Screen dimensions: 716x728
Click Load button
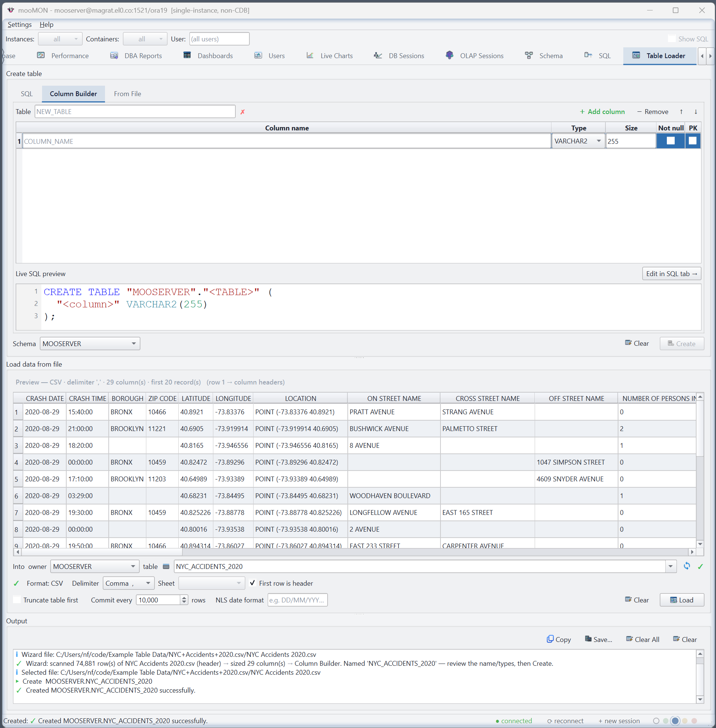click(681, 600)
